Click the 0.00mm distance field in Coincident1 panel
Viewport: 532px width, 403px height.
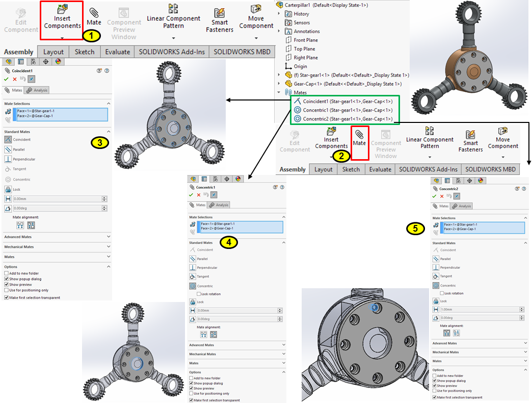tap(58, 199)
